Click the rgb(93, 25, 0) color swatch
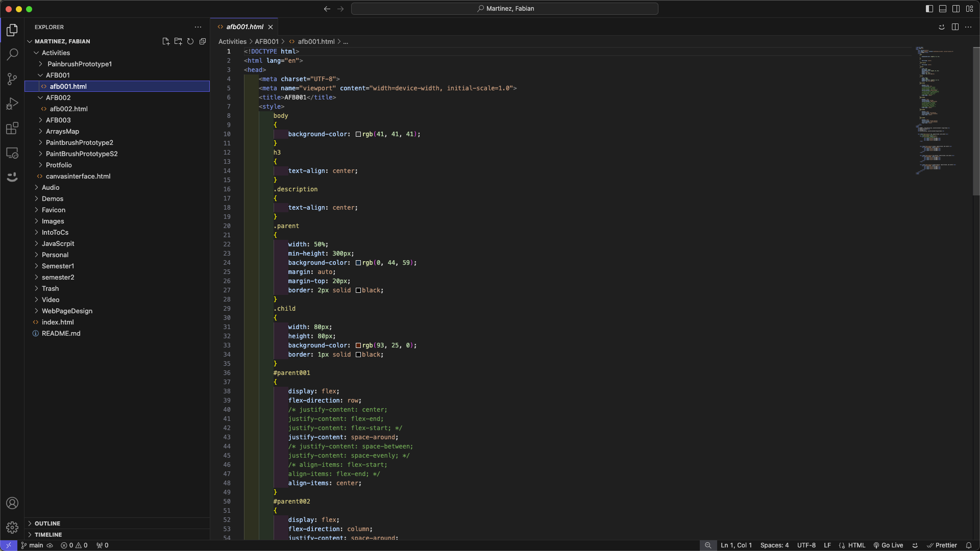980x551 pixels. tap(358, 345)
